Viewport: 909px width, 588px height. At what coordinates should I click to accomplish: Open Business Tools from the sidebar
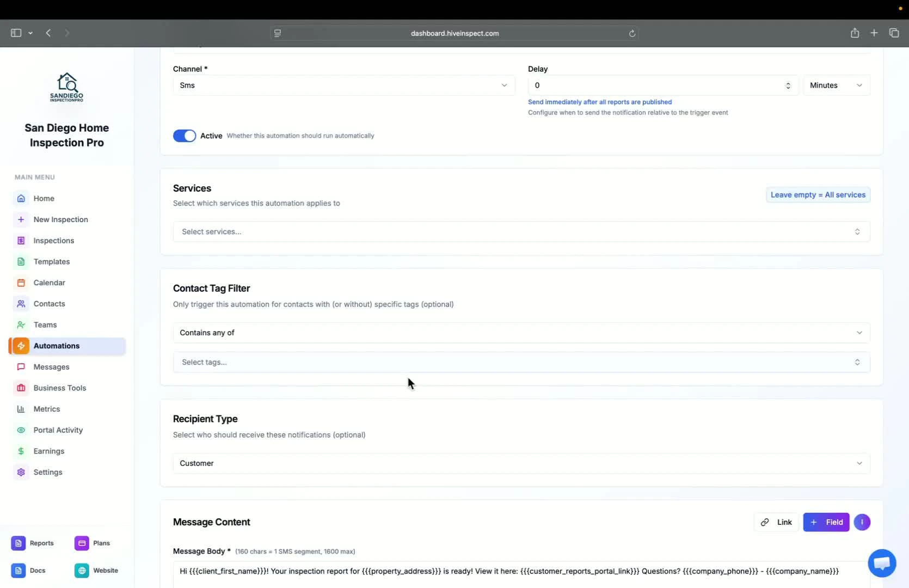point(59,388)
